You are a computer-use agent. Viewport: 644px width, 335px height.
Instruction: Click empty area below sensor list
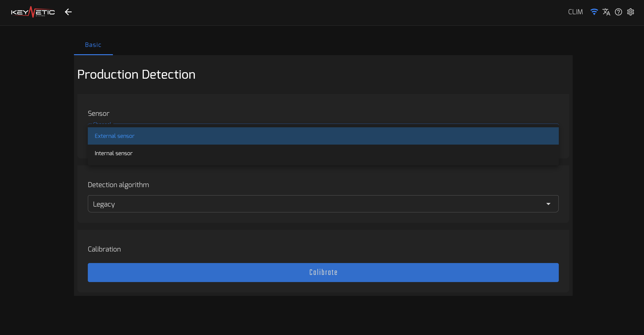(x=323, y=163)
